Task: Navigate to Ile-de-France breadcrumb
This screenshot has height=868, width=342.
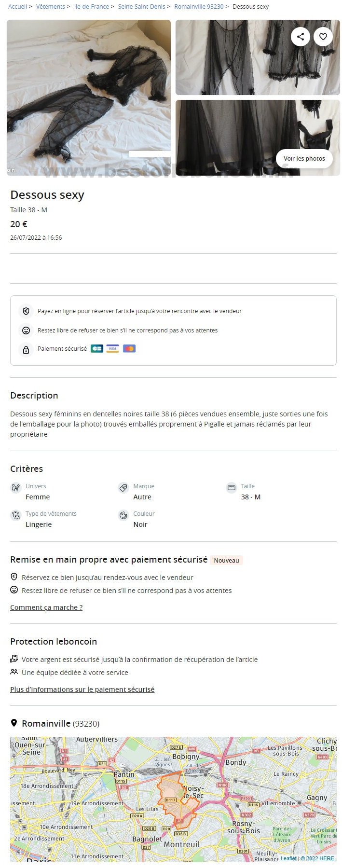Action: point(92,7)
